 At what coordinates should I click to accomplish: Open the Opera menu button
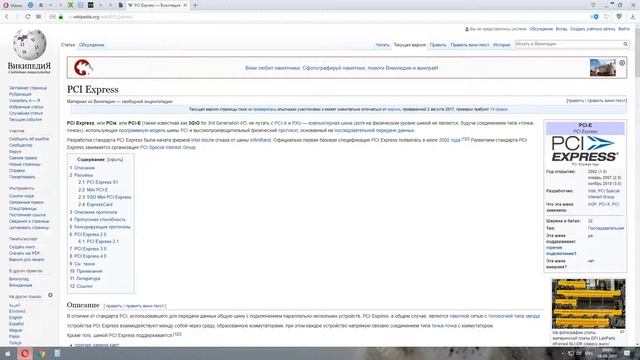pos(12,5)
